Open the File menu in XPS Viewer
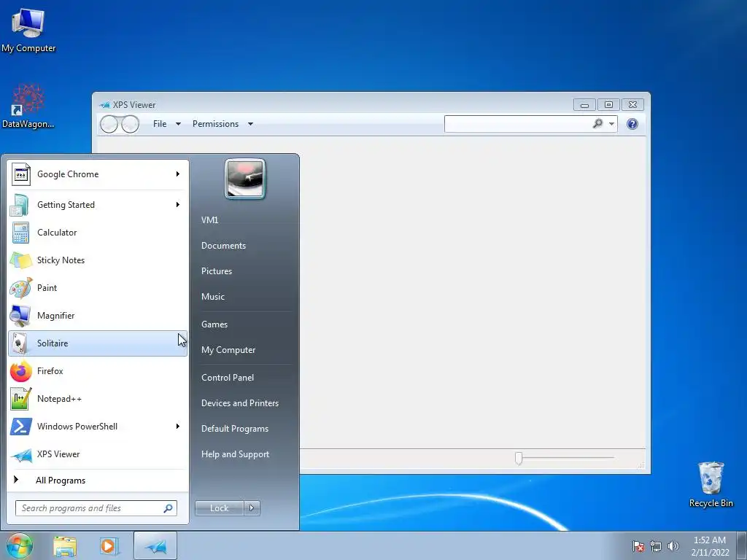The height and width of the screenshot is (560, 747). [x=166, y=124]
